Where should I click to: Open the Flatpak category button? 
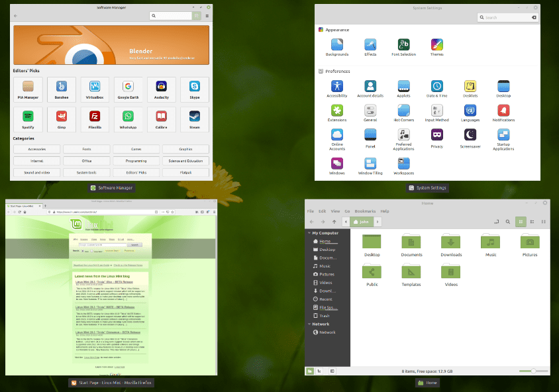point(185,172)
